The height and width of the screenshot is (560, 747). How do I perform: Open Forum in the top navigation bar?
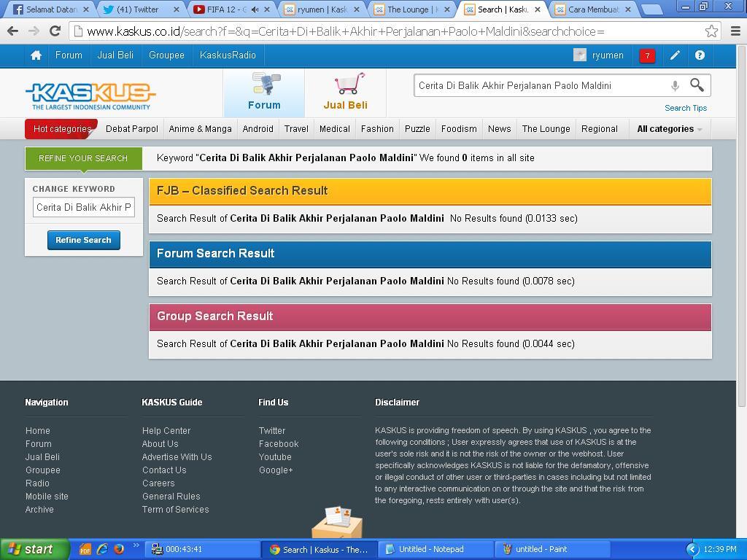(69, 55)
